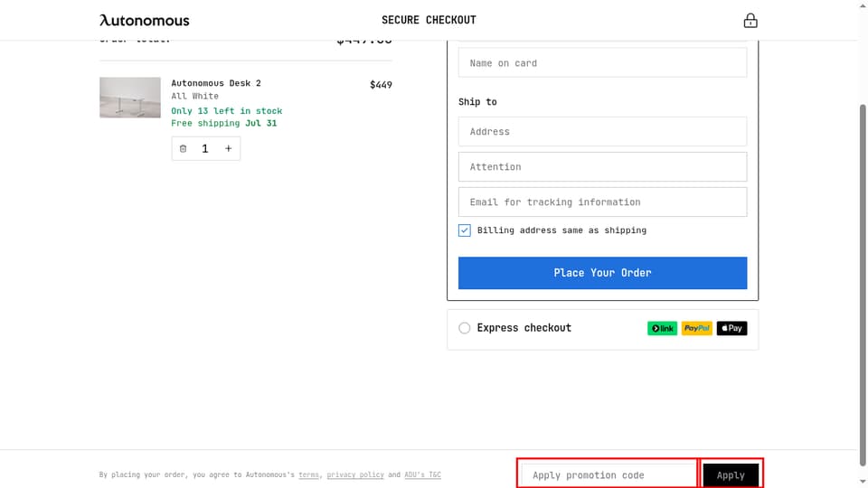Click the Only 13 left in stock text

226,110
